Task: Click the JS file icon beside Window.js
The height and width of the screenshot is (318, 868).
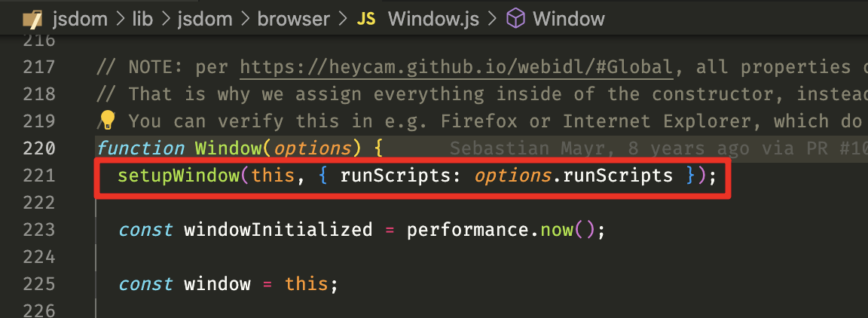Action: pos(366,19)
